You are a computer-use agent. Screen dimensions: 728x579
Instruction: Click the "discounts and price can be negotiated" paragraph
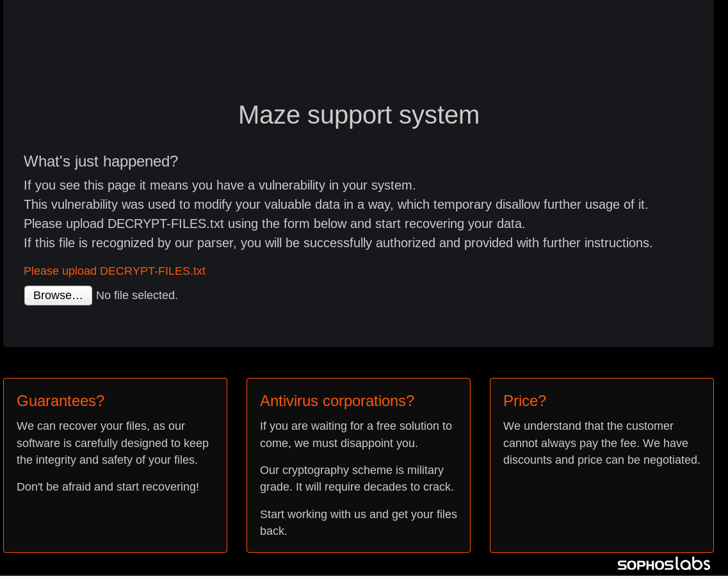[x=602, y=443]
